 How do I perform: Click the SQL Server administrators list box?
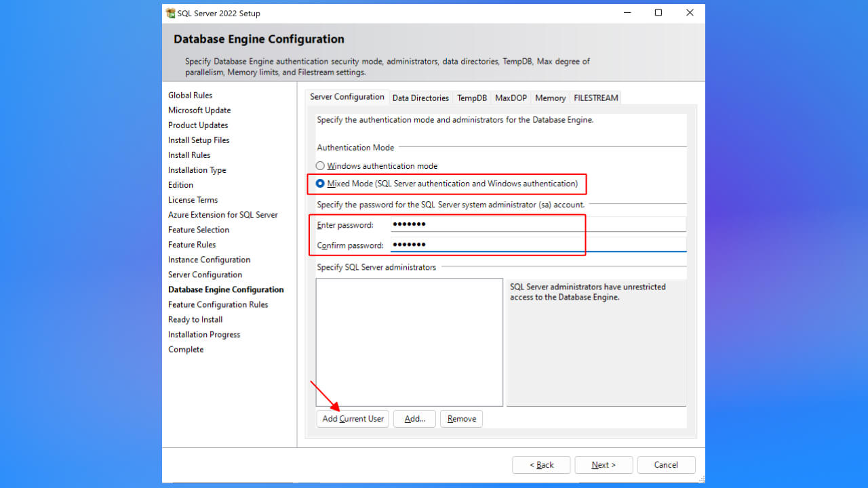point(410,342)
